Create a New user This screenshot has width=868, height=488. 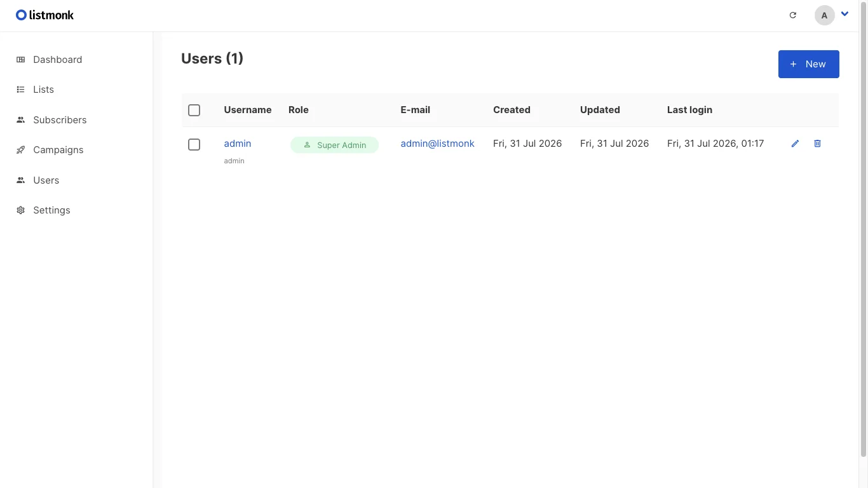(x=808, y=64)
